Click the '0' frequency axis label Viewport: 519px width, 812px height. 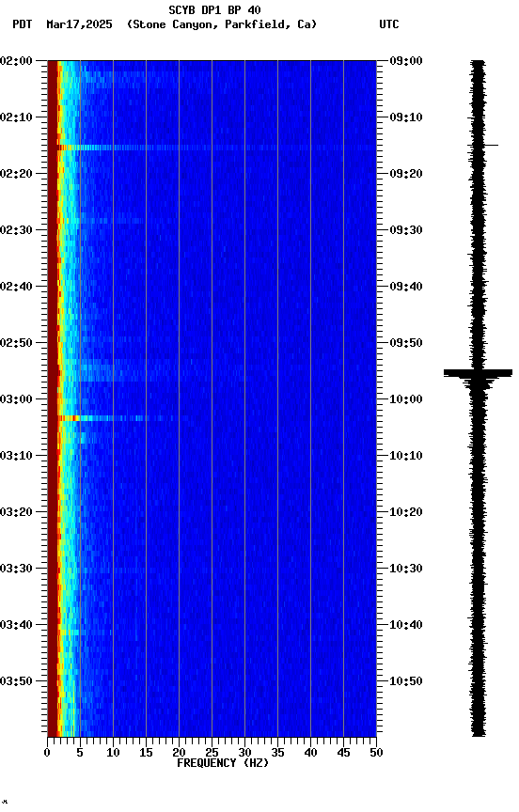(x=47, y=753)
